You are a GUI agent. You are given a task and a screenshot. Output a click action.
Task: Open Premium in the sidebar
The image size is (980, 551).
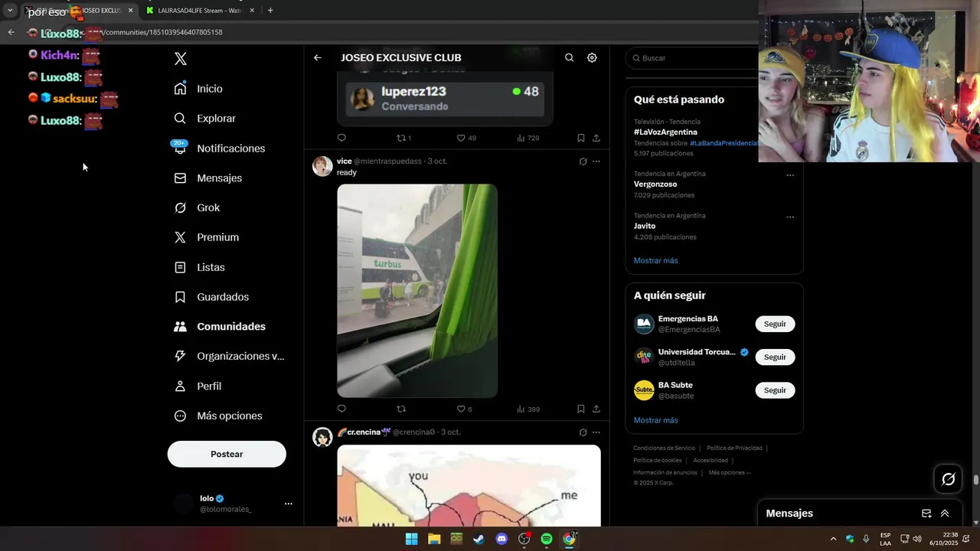(x=206, y=237)
